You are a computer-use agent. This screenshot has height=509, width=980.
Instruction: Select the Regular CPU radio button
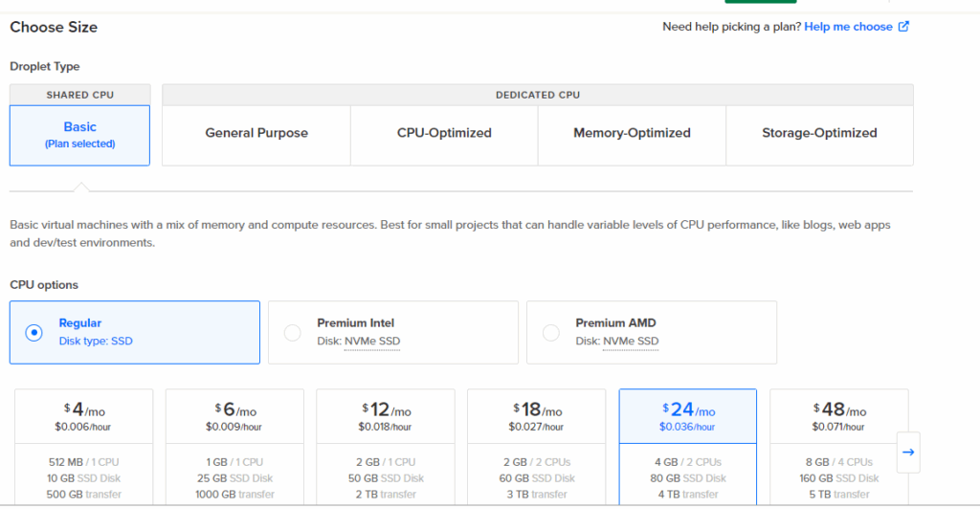coord(34,333)
